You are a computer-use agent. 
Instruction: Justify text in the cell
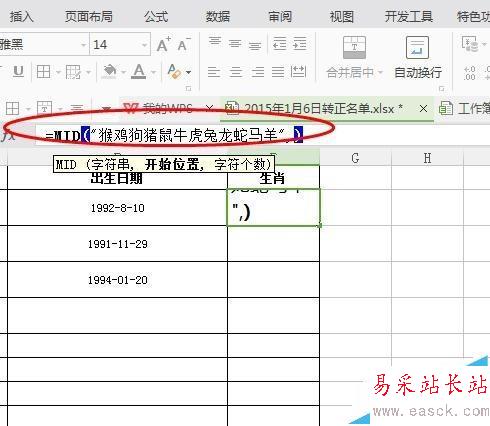pyautogui.click(x=278, y=72)
